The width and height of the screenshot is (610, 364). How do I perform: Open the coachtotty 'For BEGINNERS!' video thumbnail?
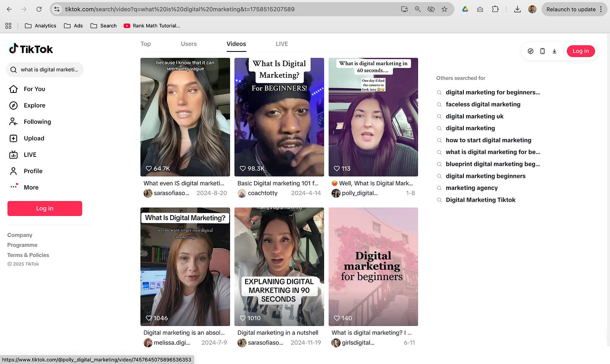(x=279, y=117)
